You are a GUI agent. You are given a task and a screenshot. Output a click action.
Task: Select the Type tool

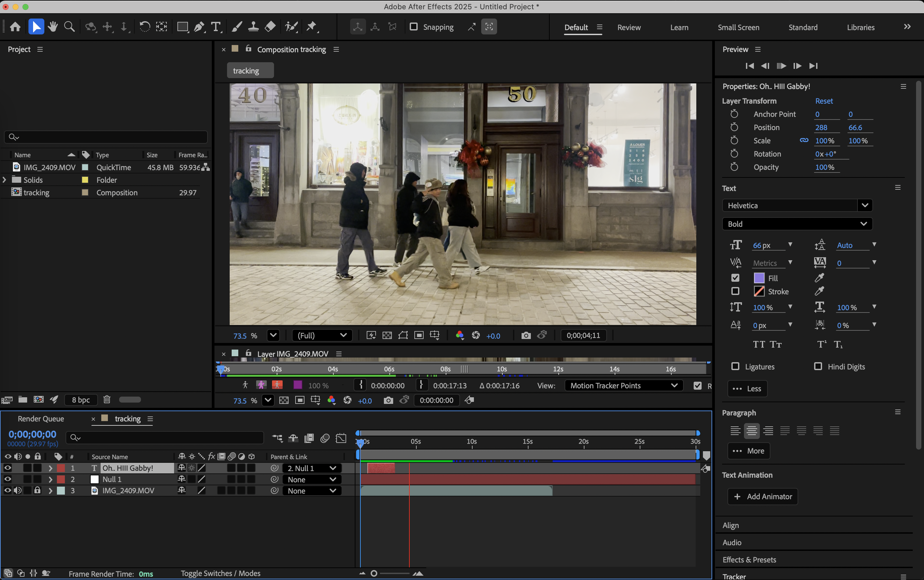(216, 27)
